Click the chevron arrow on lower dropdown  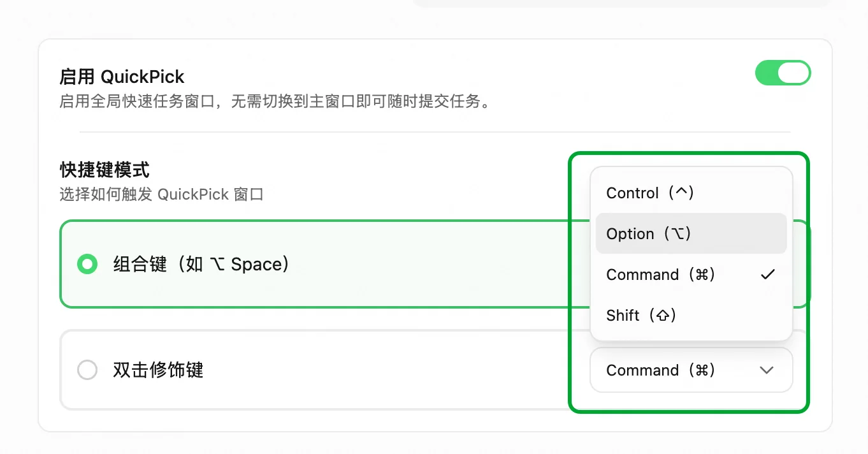[767, 370]
